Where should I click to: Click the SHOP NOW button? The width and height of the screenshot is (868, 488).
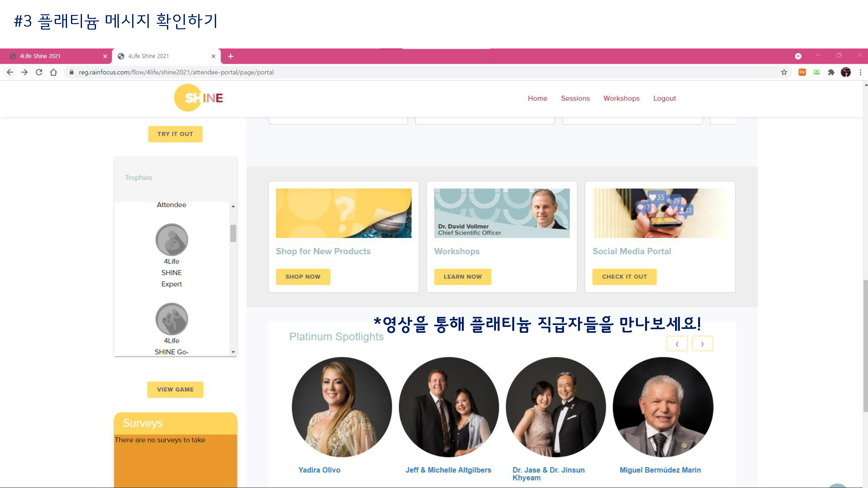point(303,277)
